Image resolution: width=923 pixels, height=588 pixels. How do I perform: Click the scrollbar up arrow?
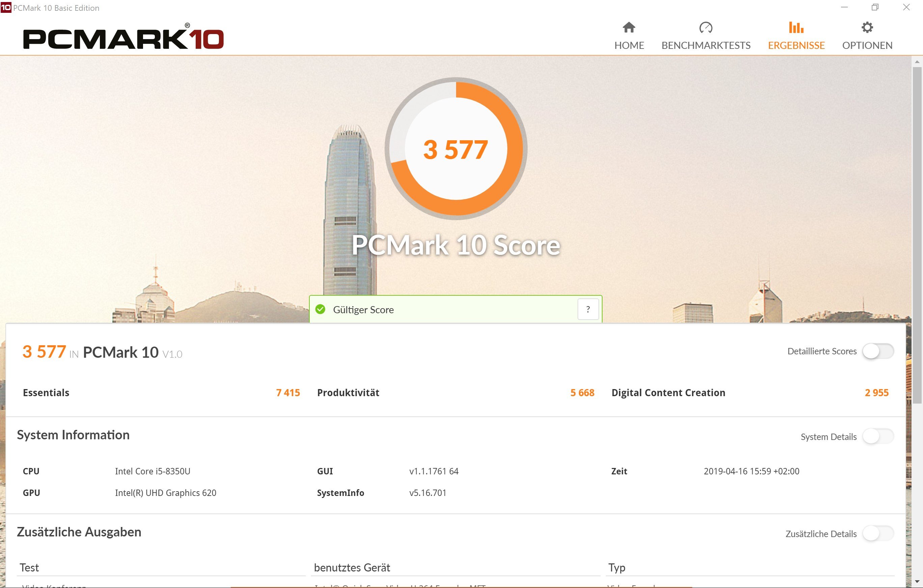[917, 61]
